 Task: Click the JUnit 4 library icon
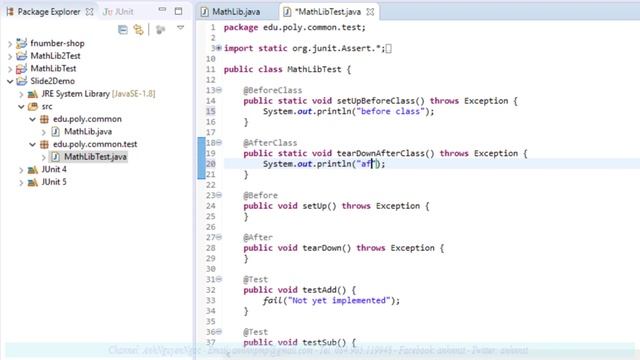coord(33,169)
